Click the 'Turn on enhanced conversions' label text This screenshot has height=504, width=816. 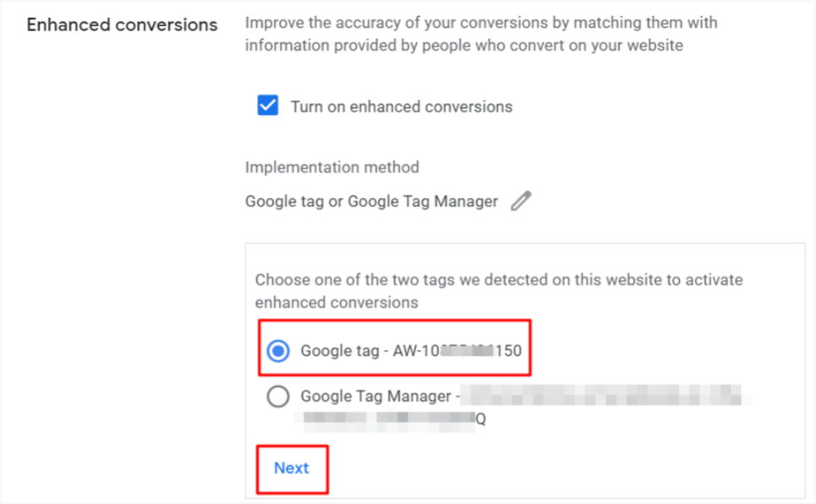[x=401, y=107]
